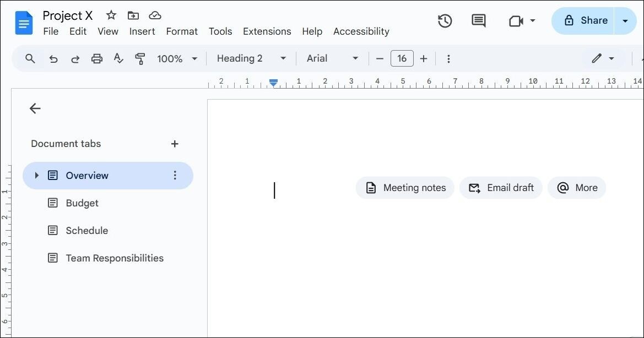Move document using the folder icon
This screenshot has height=338, width=644.
point(133,15)
